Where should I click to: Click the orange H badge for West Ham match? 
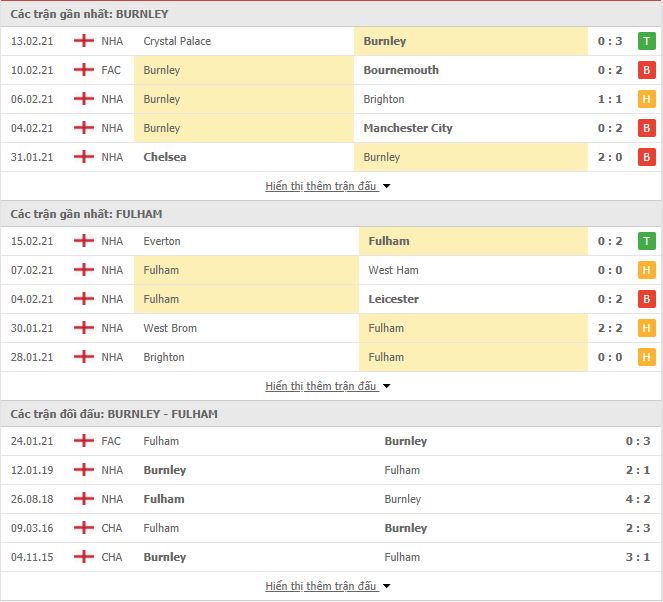tap(647, 270)
